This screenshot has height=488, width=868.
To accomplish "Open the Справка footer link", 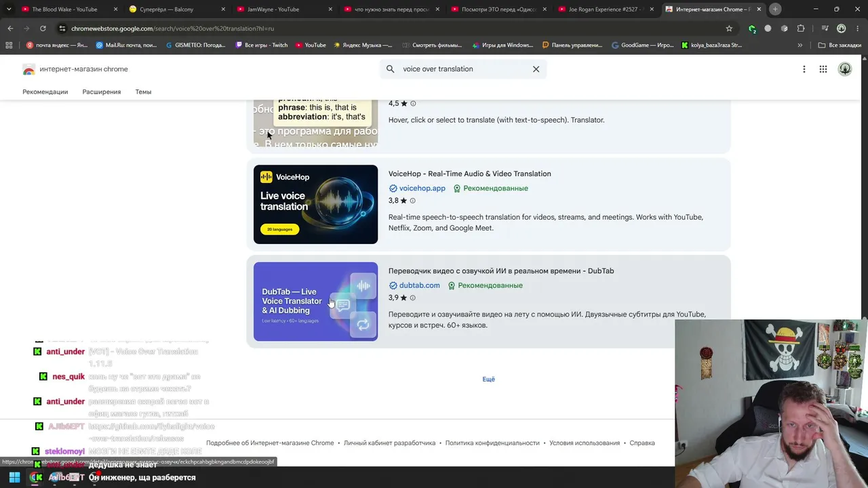I will pos(642,443).
